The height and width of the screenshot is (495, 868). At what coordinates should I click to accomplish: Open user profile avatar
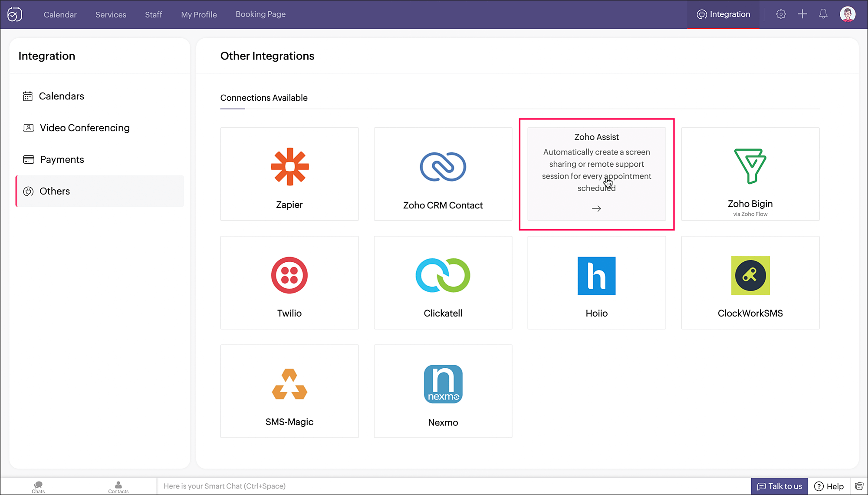847,14
